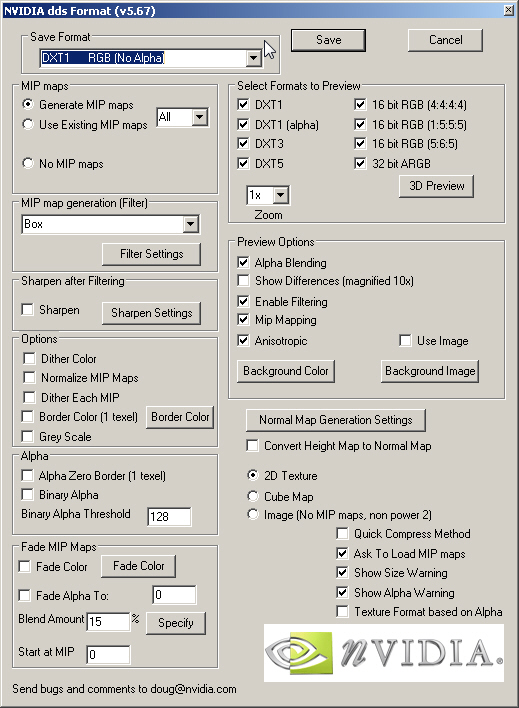Viewport: 519px width, 708px height.
Task: Click the Background Color button
Action: (285, 371)
